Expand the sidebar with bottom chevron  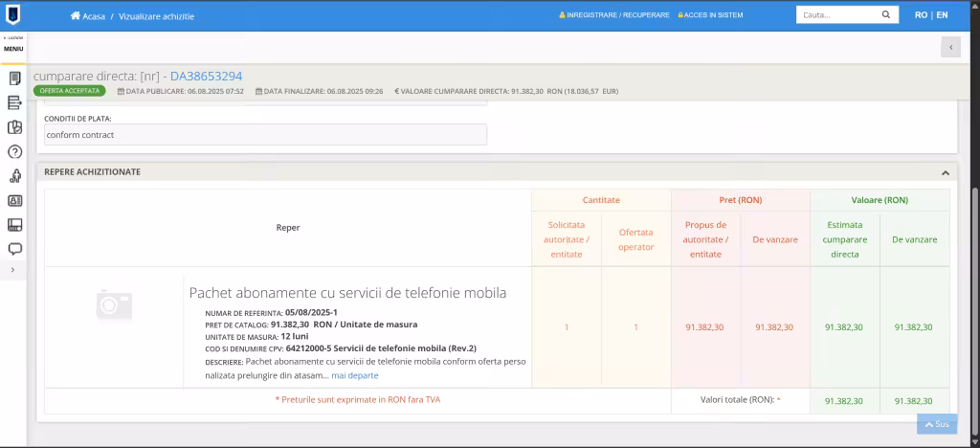[x=12, y=270]
